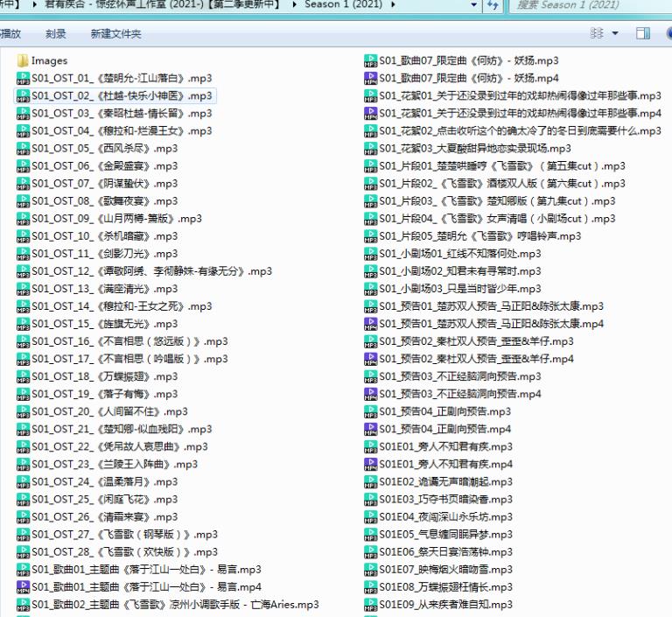Click 新建文件夹 to create a folder
Image resolution: width=672 pixels, height=617 pixels.
tap(115, 33)
